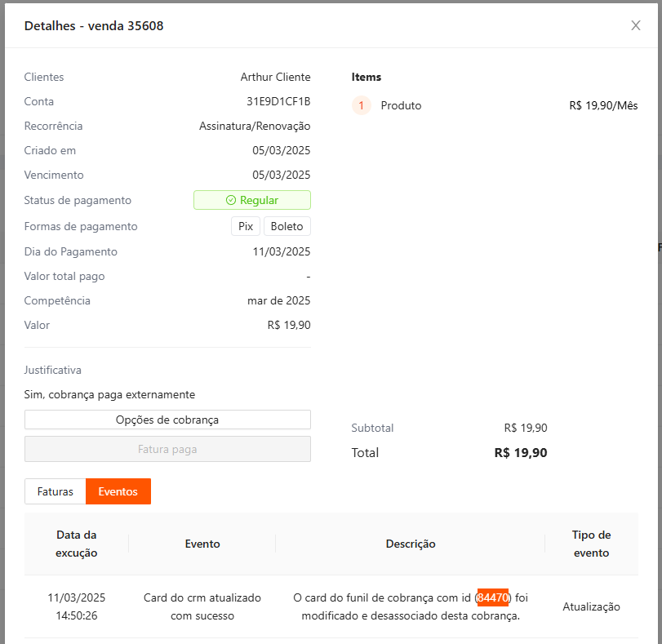
Task: Click the Atualização event type cell
Action: click(591, 606)
